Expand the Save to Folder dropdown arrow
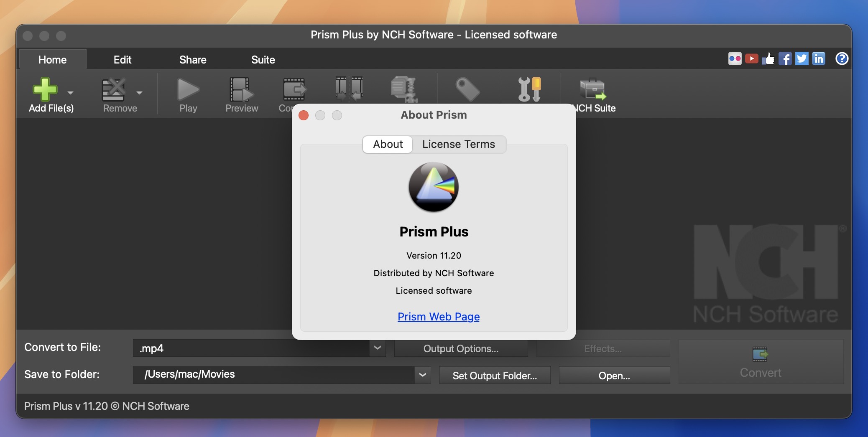The image size is (868, 437). 423,375
